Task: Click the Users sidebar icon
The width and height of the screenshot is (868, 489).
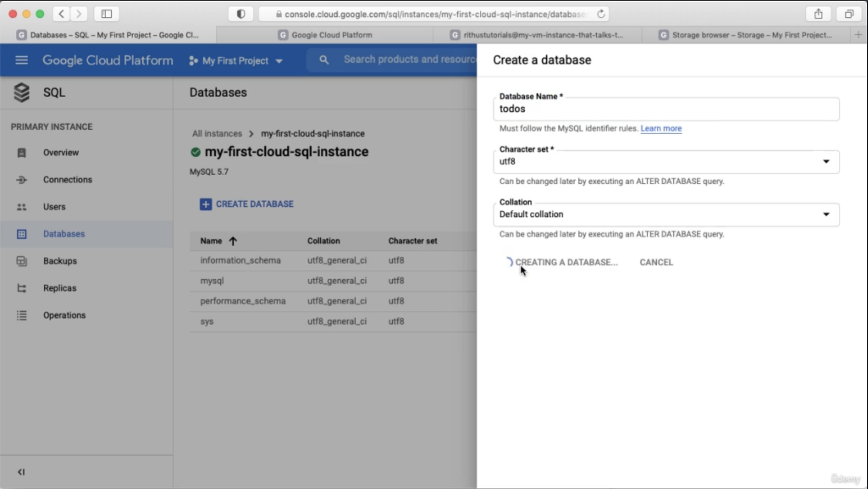Action: pyautogui.click(x=21, y=207)
